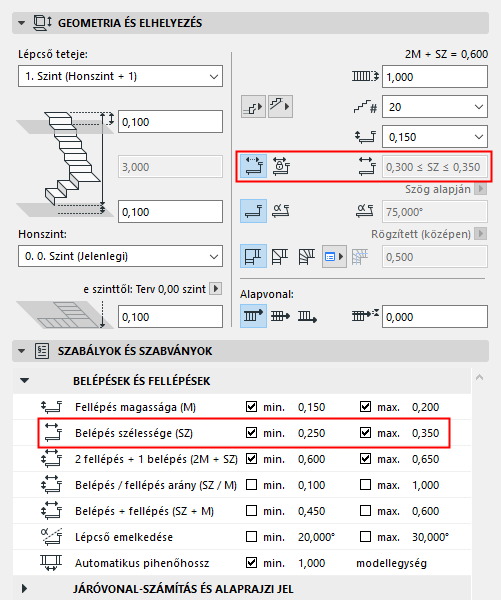The height and width of the screenshot is (600, 501).
Task: Select the first winder type icon
Action: point(253,256)
